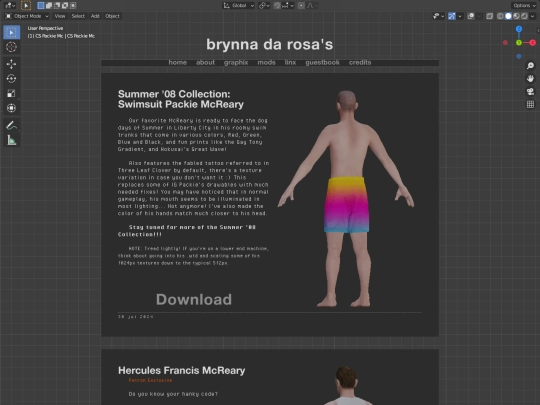Choose the Annotate pencil tool
This screenshot has width=540, height=405.
(11, 125)
